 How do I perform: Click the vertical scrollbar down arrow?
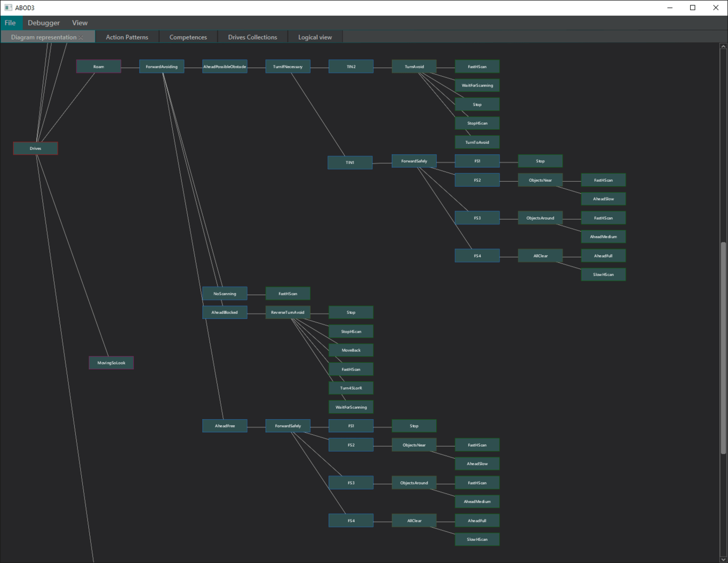pos(723,559)
